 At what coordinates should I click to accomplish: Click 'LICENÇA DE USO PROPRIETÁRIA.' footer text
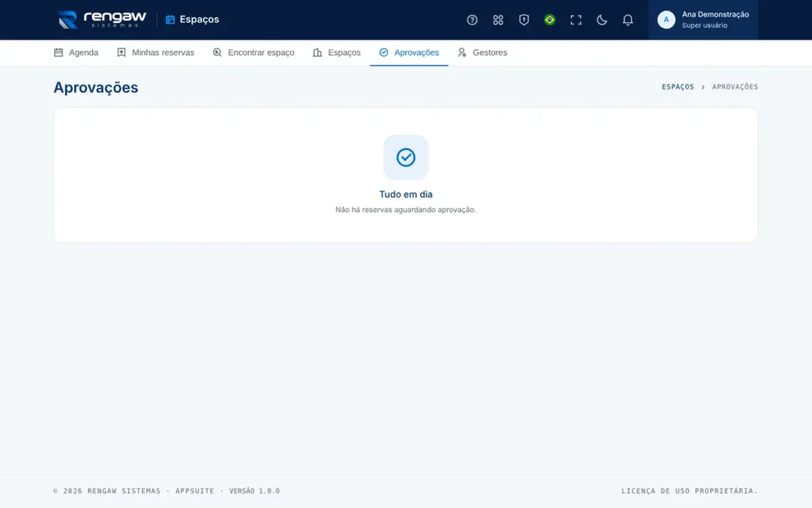pos(689,491)
